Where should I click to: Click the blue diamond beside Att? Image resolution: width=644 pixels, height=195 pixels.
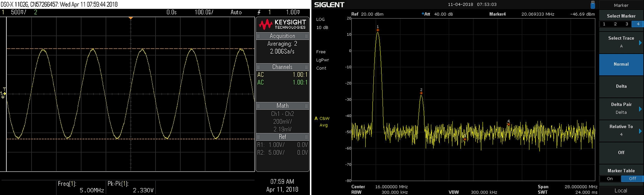coord(422,14)
